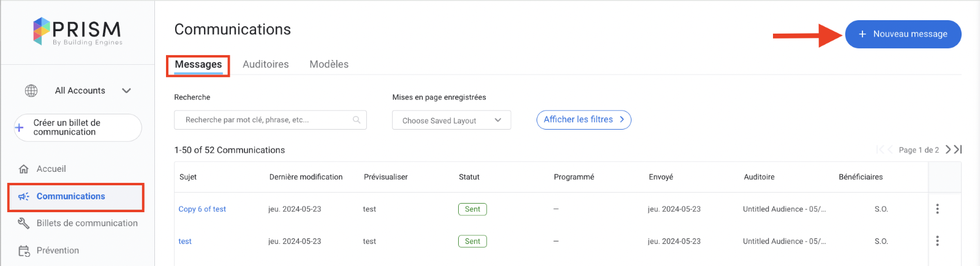Click the search magnifier icon

click(x=356, y=120)
